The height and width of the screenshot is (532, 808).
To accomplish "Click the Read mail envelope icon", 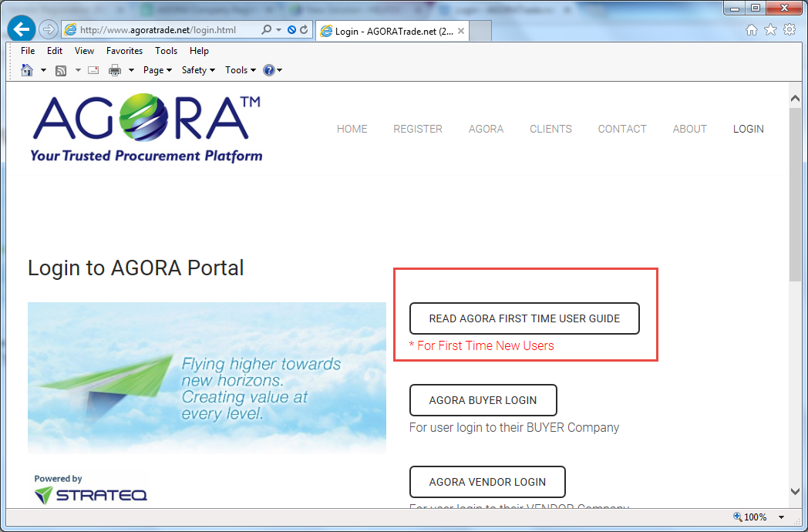I will click(93, 70).
